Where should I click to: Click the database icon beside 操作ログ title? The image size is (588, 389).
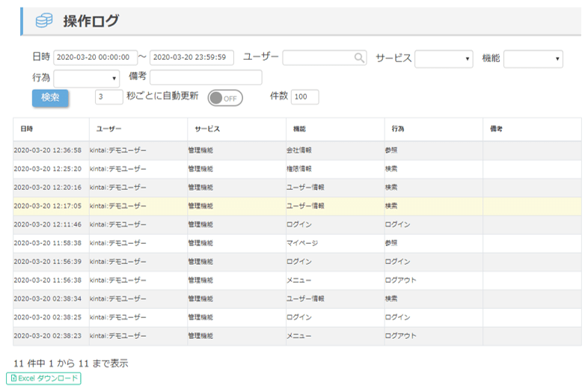(44, 22)
